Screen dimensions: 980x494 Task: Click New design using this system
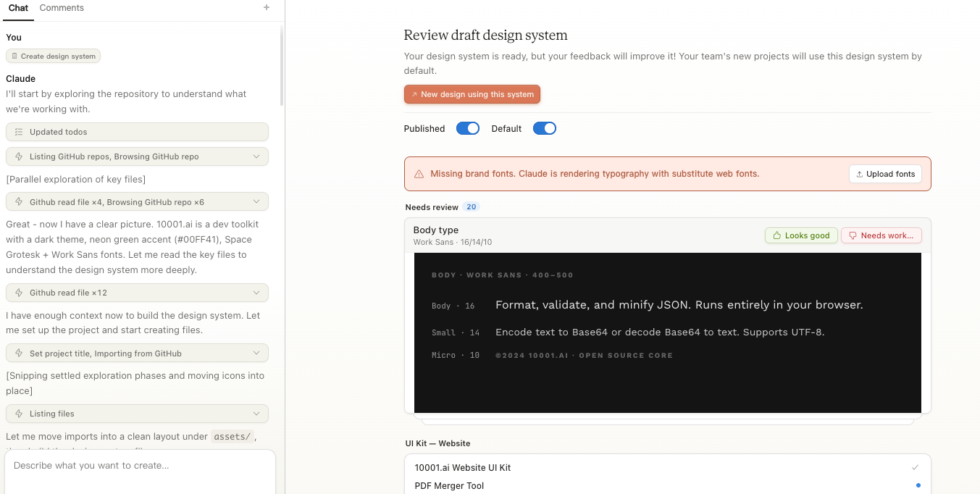tap(472, 94)
